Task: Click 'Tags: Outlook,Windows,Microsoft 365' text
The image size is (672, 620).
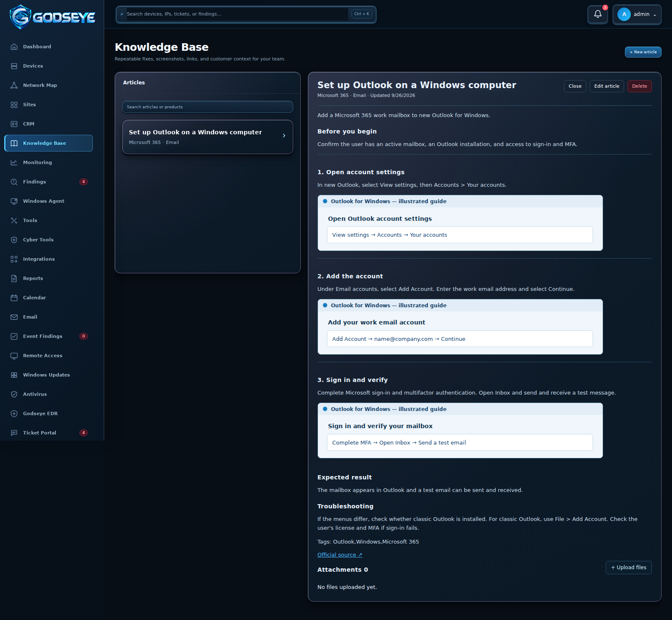Action: coord(368,542)
